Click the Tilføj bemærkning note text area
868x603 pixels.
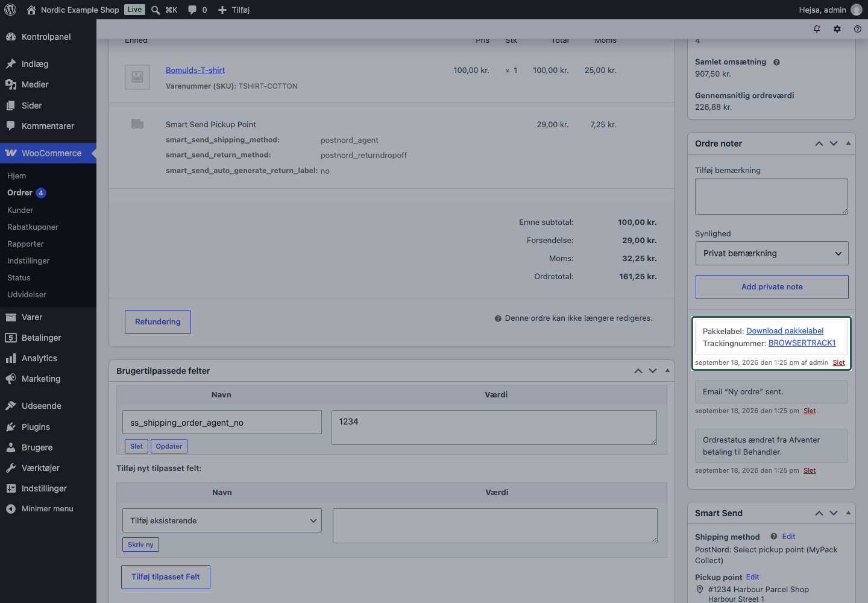[x=772, y=197]
